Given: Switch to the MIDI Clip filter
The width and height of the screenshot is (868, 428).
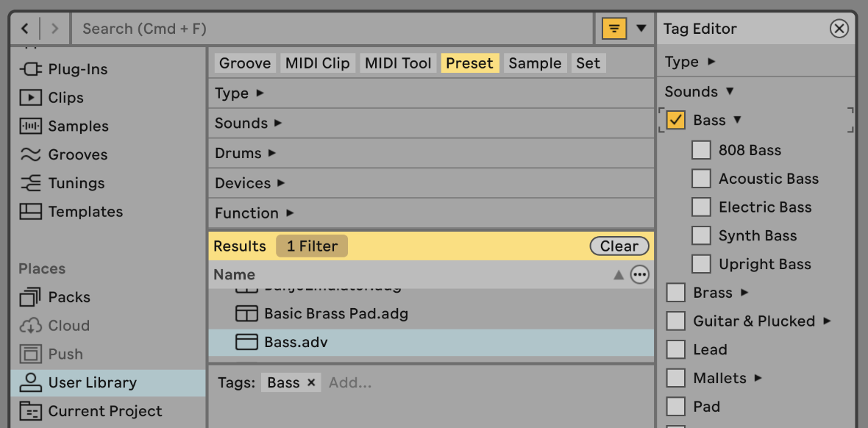Looking at the screenshot, I should [x=317, y=63].
